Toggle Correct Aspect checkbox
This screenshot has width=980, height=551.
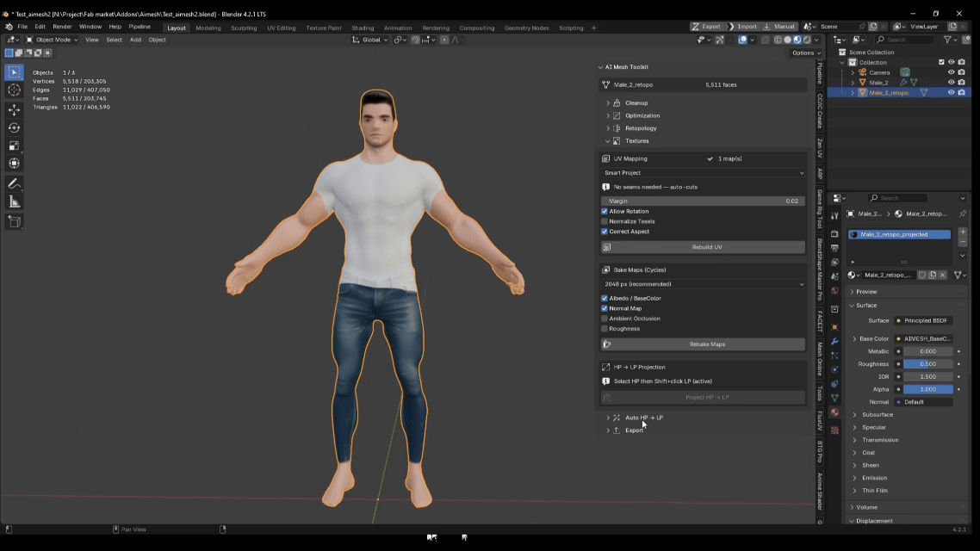605,231
